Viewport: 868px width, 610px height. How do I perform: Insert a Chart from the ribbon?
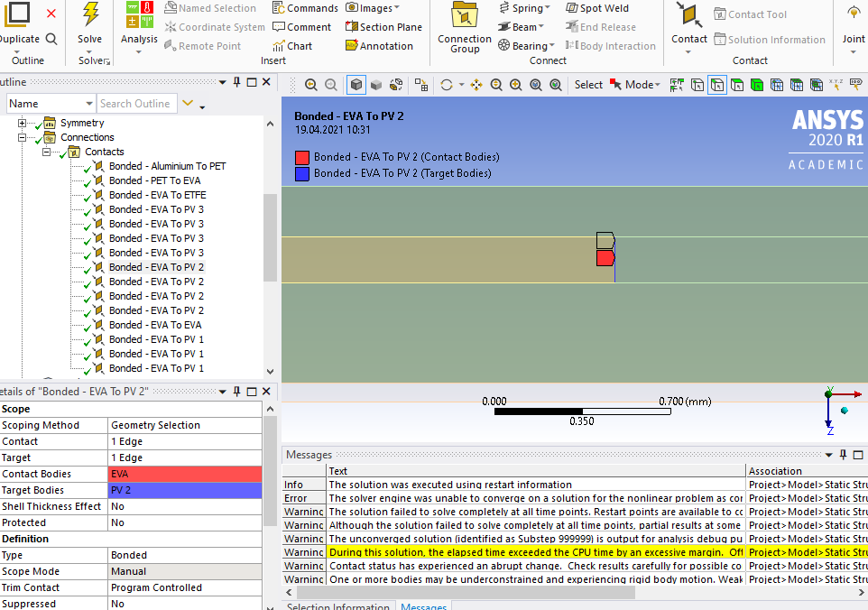(x=292, y=46)
